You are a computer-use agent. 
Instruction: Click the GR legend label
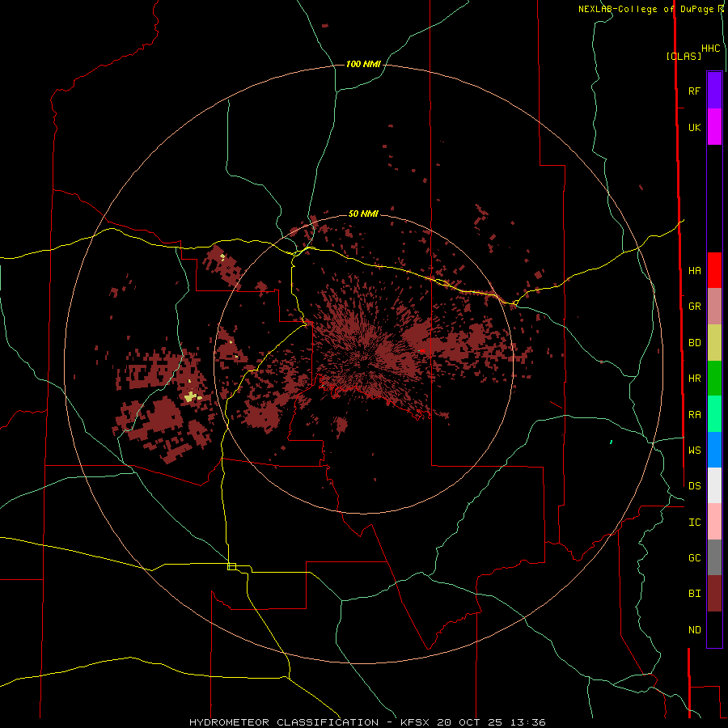click(x=694, y=307)
